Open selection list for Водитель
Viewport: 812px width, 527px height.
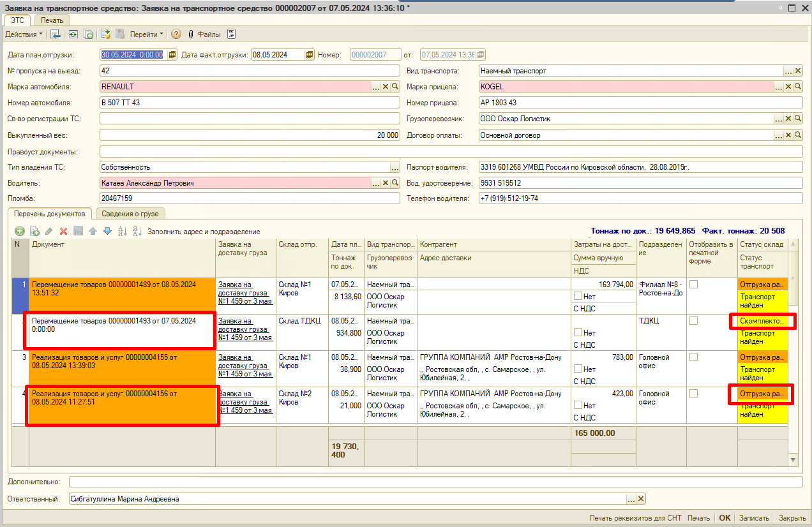point(376,183)
